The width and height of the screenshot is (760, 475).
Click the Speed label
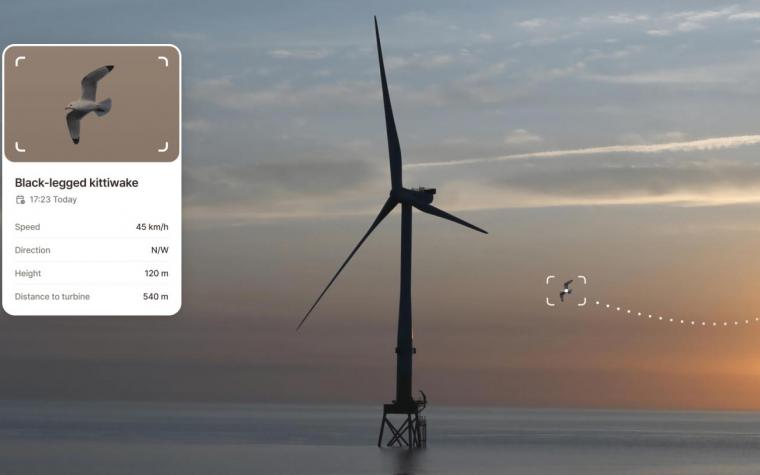pyautogui.click(x=28, y=227)
